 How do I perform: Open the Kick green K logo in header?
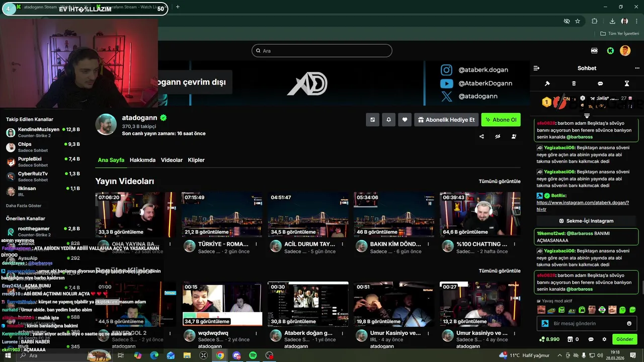(610, 51)
